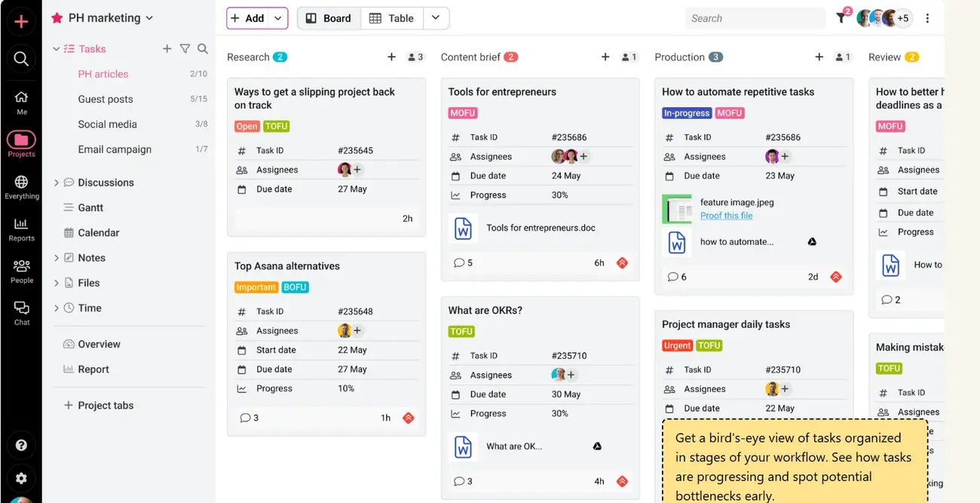Open the Add button dropdown arrow

pos(276,18)
